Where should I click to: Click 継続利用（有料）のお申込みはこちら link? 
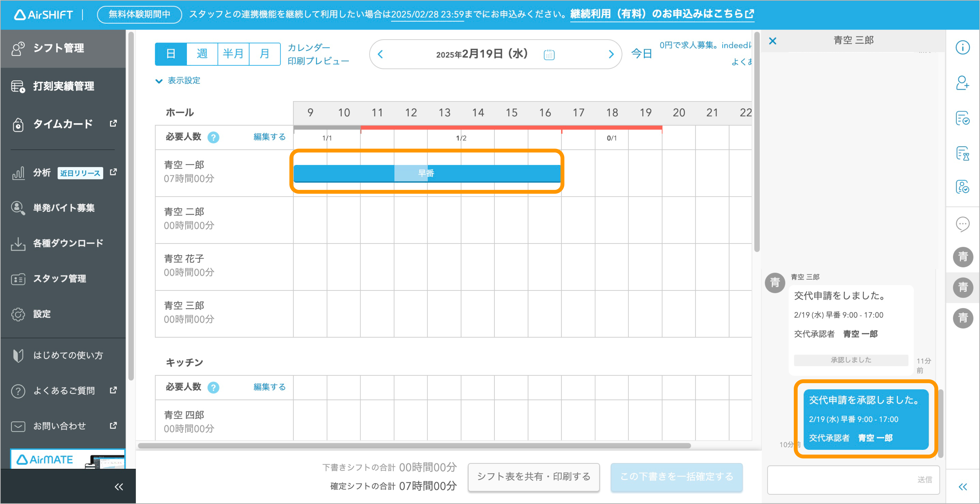tap(662, 14)
